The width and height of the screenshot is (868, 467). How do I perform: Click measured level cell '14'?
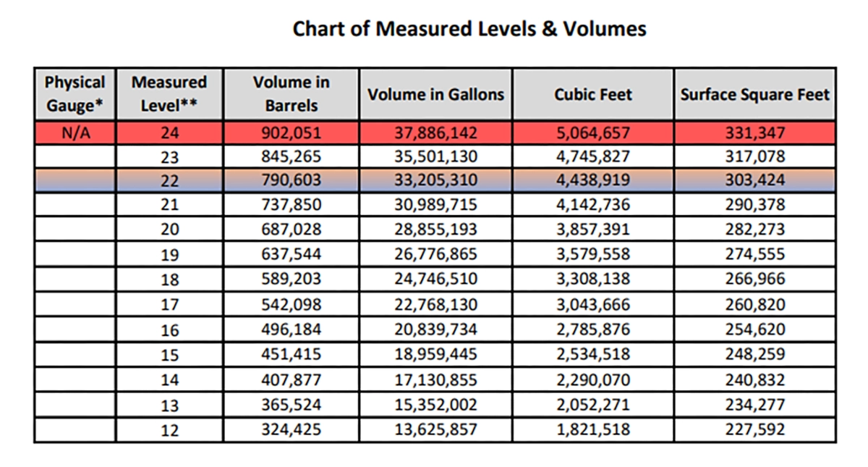pyautogui.click(x=169, y=379)
